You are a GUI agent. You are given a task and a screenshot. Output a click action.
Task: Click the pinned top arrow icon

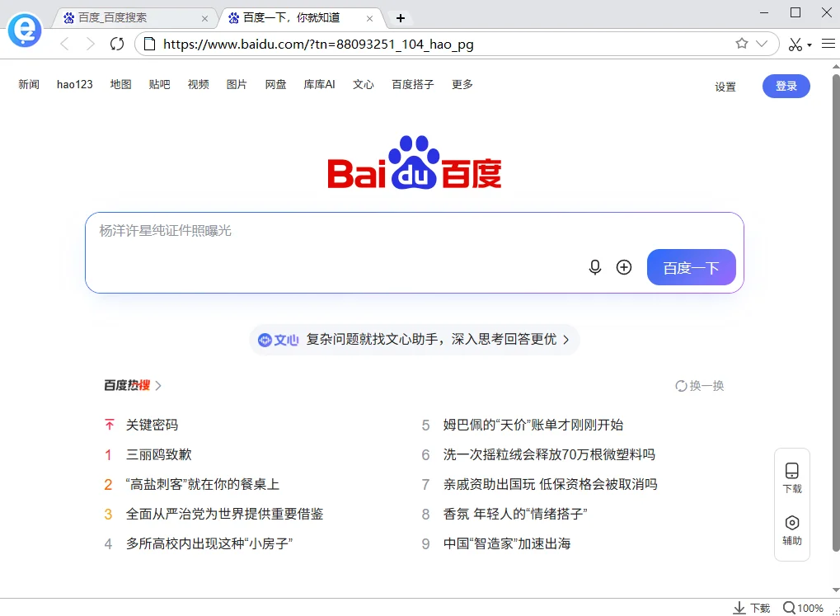(x=110, y=425)
